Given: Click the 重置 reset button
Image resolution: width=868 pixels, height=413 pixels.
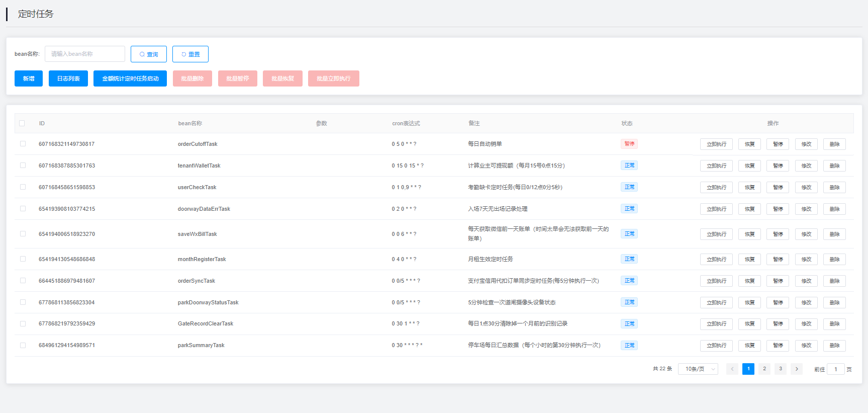Looking at the screenshot, I should pos(190,54).
